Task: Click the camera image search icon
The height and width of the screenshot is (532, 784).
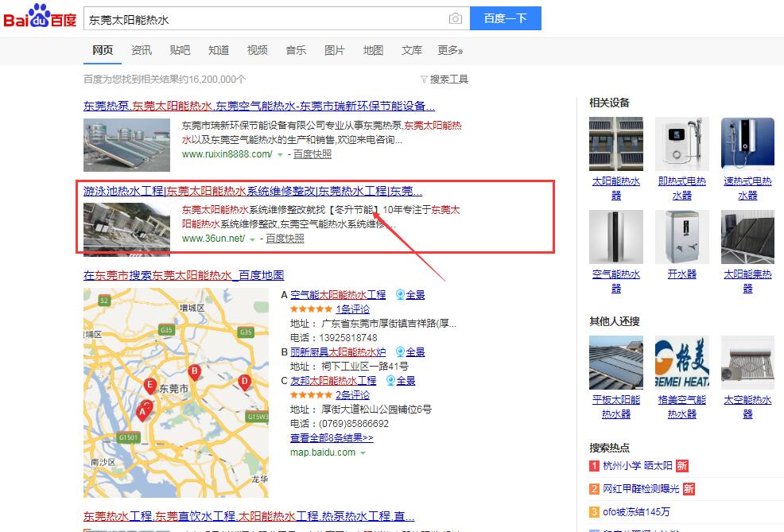Action: [x=455, y=18]
